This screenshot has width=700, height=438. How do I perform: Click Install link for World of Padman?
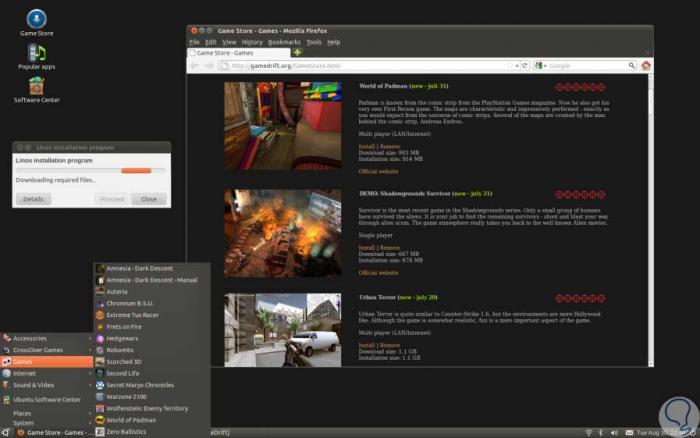(367, 146)
